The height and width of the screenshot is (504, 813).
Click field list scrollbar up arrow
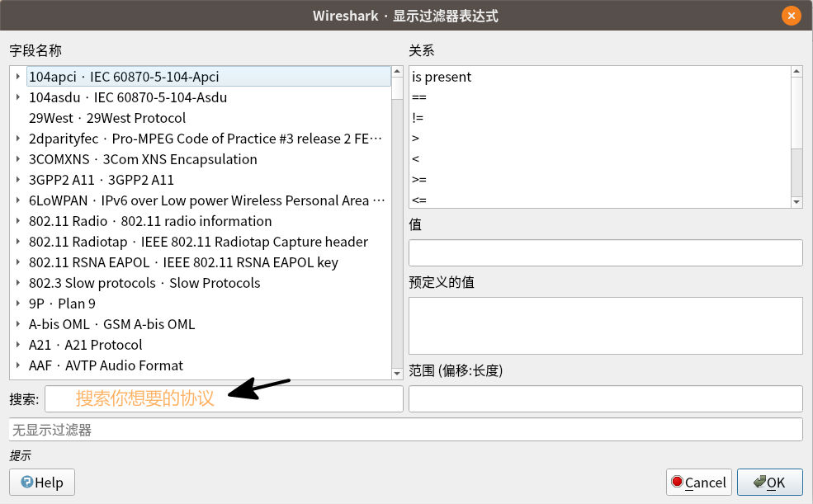(x=397, y=72)
